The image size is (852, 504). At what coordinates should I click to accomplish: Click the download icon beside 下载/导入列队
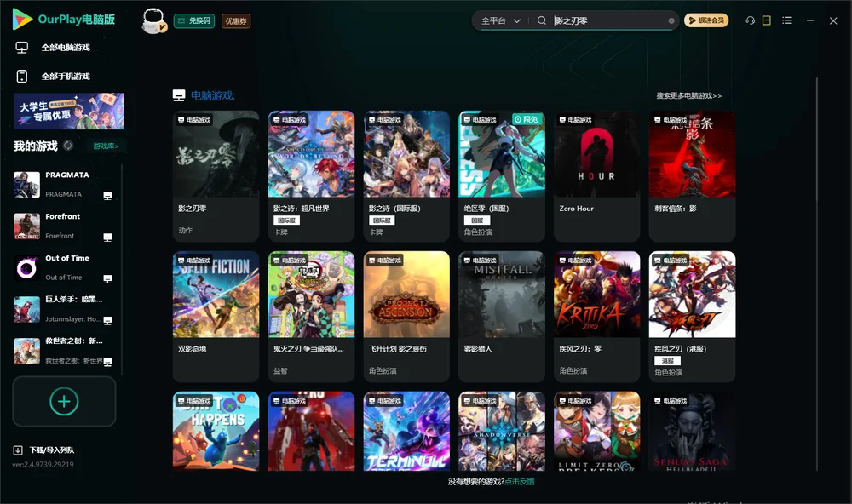(x=18, y=450)
